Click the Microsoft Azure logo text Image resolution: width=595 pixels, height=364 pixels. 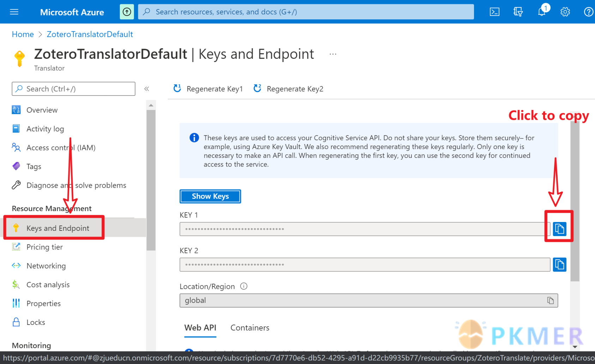[72, 12]
